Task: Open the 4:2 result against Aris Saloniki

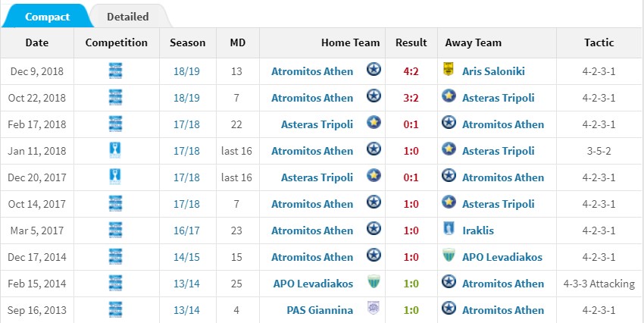Action: (x=411, y=71)
